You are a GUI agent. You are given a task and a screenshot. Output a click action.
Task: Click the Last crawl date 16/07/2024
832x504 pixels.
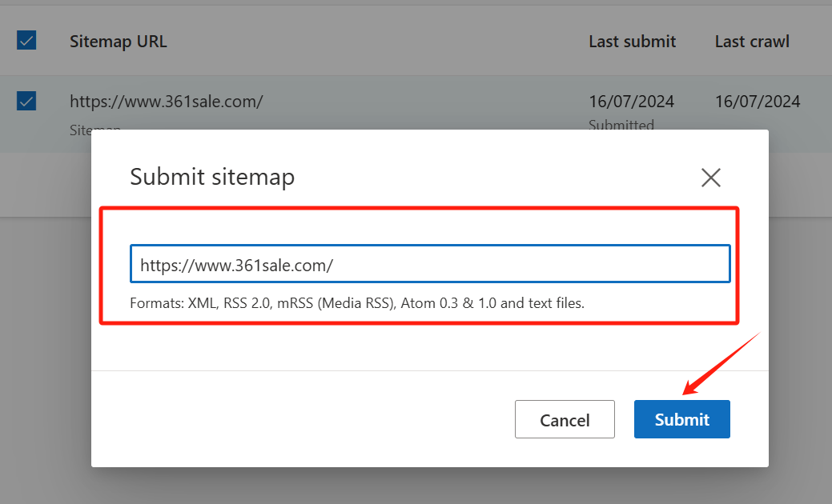(x=758, y=102)
